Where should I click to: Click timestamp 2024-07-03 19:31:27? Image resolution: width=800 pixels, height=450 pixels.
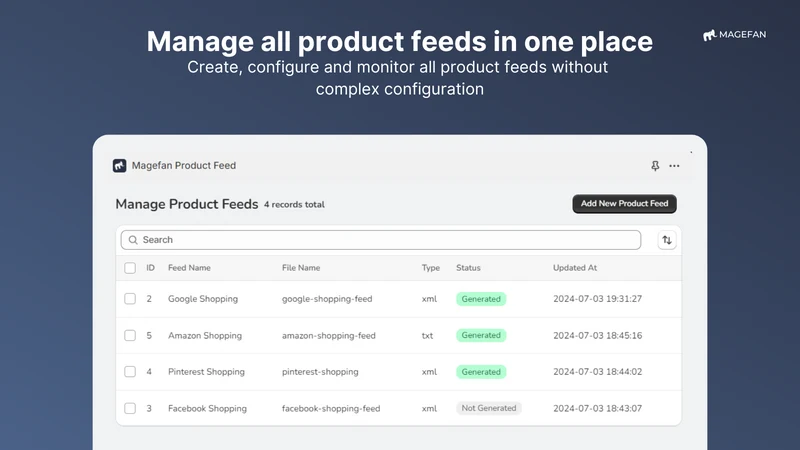(x=597, y=299)
